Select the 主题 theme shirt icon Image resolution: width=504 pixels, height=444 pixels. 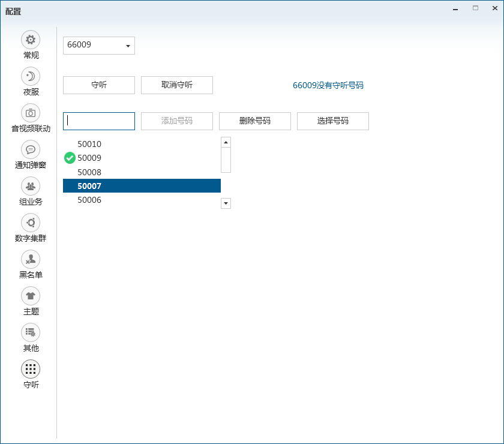31,296
